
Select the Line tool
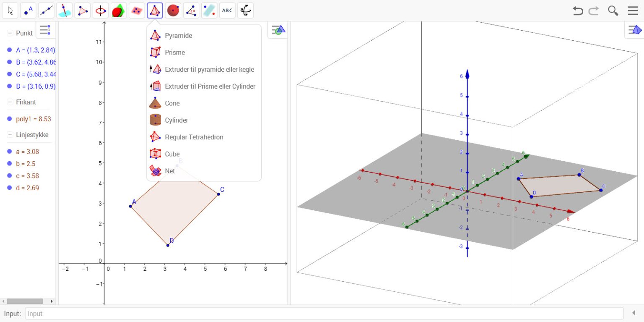(x=46, y=10)
